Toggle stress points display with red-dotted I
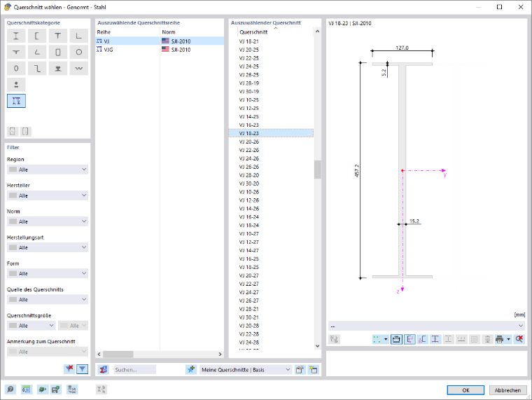 pos(435,339)
